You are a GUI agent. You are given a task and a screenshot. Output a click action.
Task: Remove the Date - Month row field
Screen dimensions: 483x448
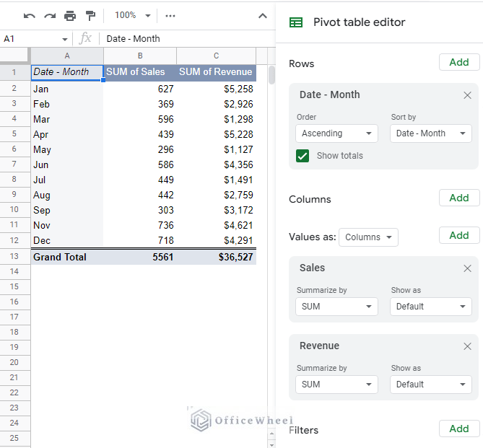click(467, 95)
